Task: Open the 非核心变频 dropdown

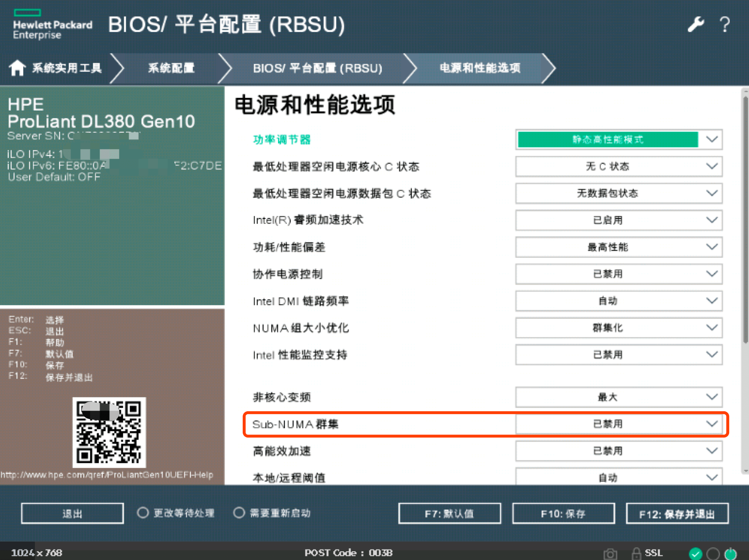Action: [619, 397]
